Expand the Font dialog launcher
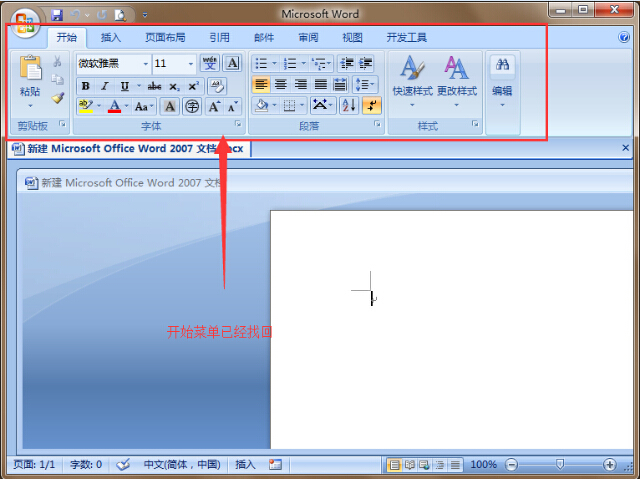 click(x=238, y=125)
